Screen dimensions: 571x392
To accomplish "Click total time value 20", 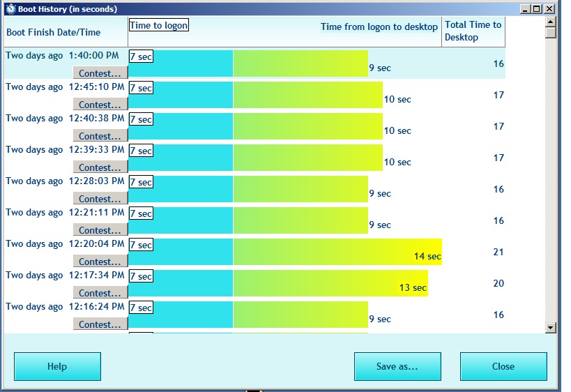I will click(x=498, y=283).
